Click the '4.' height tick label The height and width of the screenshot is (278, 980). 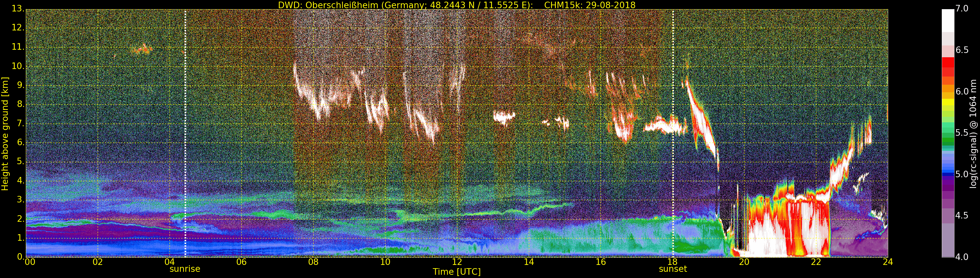[21, 181]
